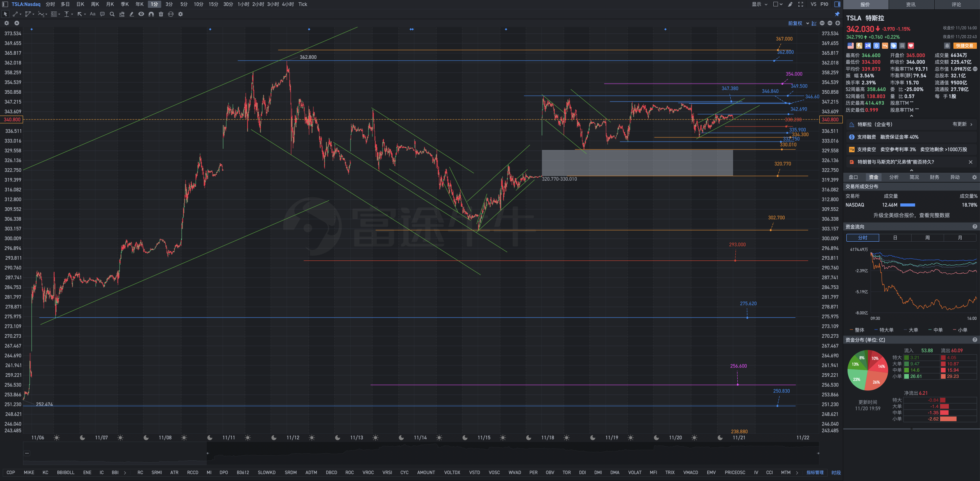The width and height of the screenshot is (980, 481).
Task: Add text annotation with Aa tool
Action: pyautogui.click(x=93, y=14)
